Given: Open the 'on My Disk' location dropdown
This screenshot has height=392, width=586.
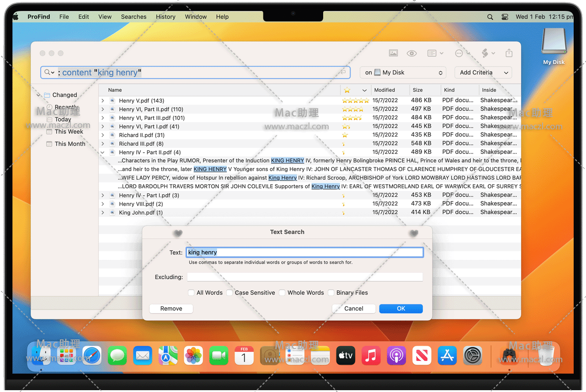Looking at the screenshot, I should coord(403,73).
